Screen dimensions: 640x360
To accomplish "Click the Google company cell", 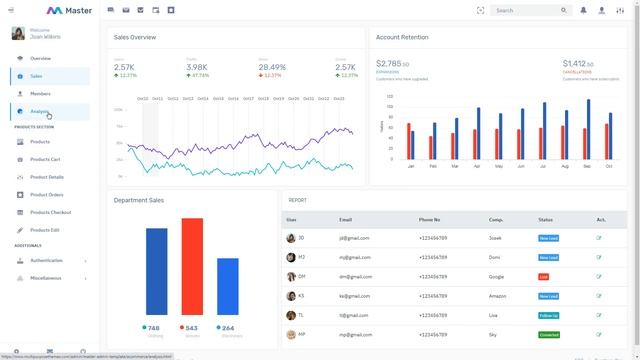I will click(x=496, y=277).
